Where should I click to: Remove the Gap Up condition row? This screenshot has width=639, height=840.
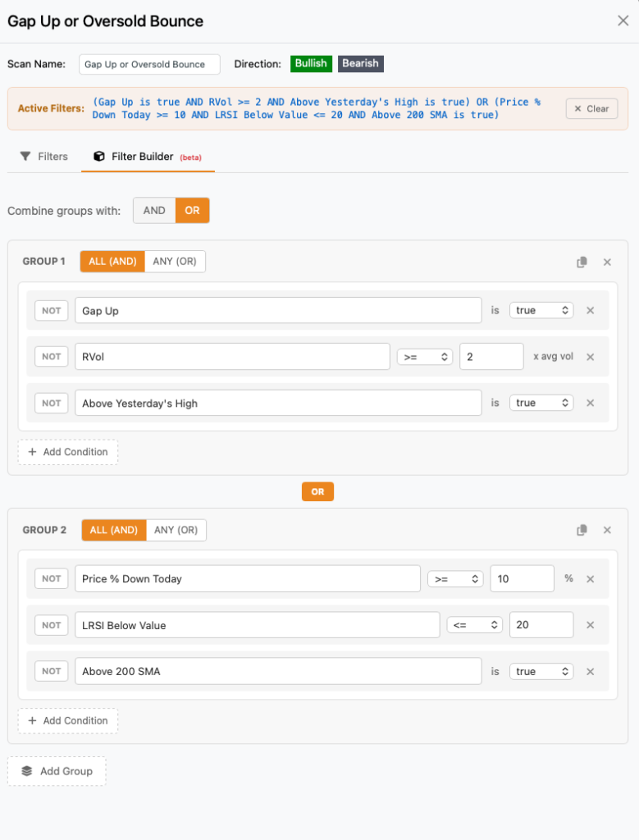click(x=590, y=311)
